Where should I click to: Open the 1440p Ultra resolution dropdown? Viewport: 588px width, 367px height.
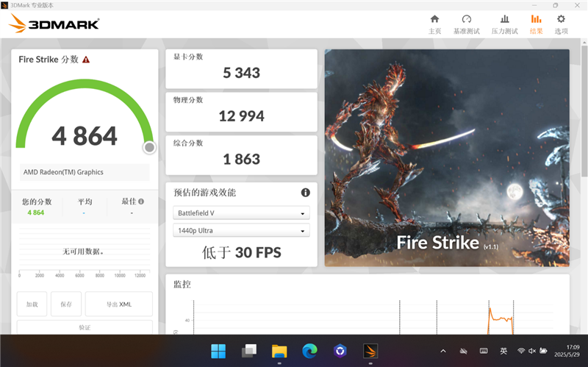tap(241, 230)
